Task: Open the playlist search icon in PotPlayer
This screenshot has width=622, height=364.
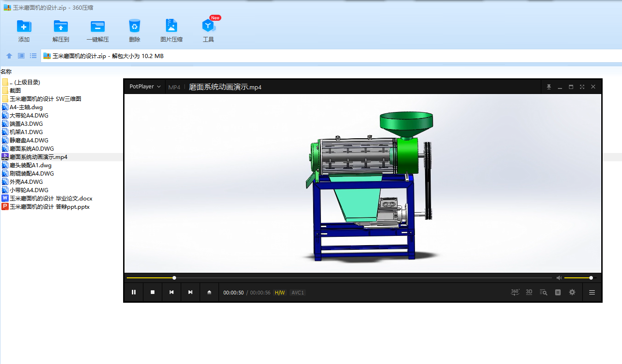Action: (544, 292)
